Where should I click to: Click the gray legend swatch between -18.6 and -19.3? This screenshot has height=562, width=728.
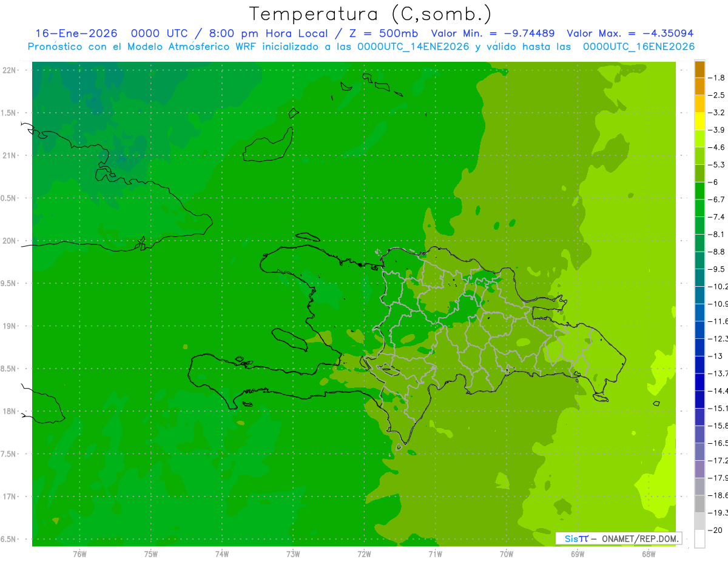click(x=699, y=504)
